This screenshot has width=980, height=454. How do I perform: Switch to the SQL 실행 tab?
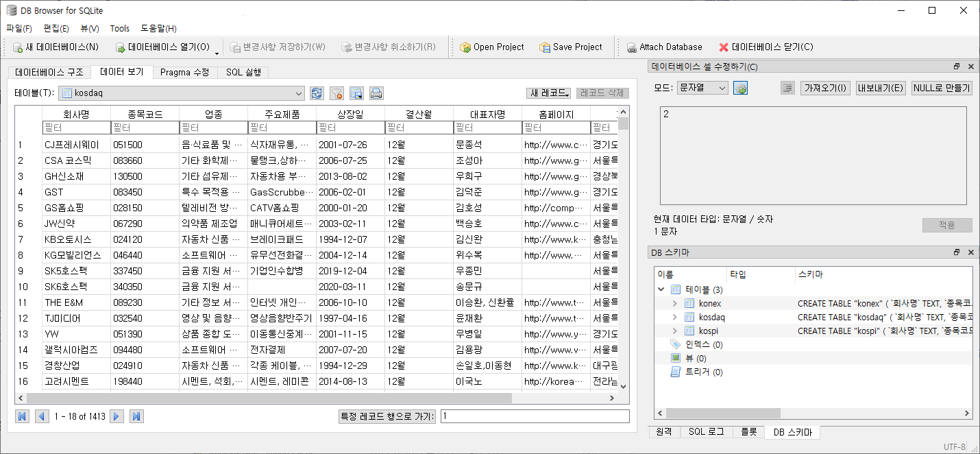(243, 72)
